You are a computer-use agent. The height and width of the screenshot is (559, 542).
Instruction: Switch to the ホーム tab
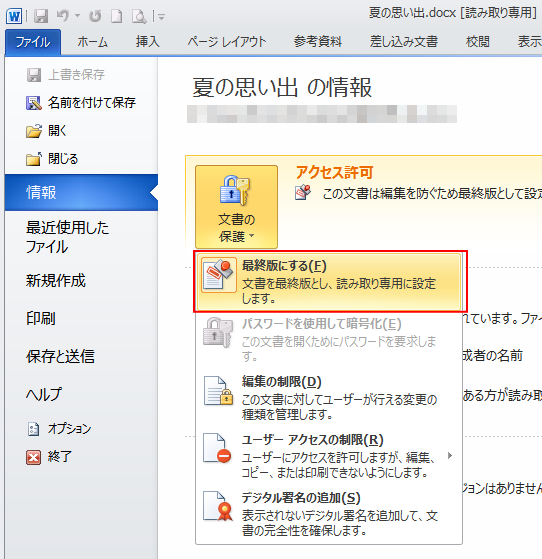click(x=93, y=42)
